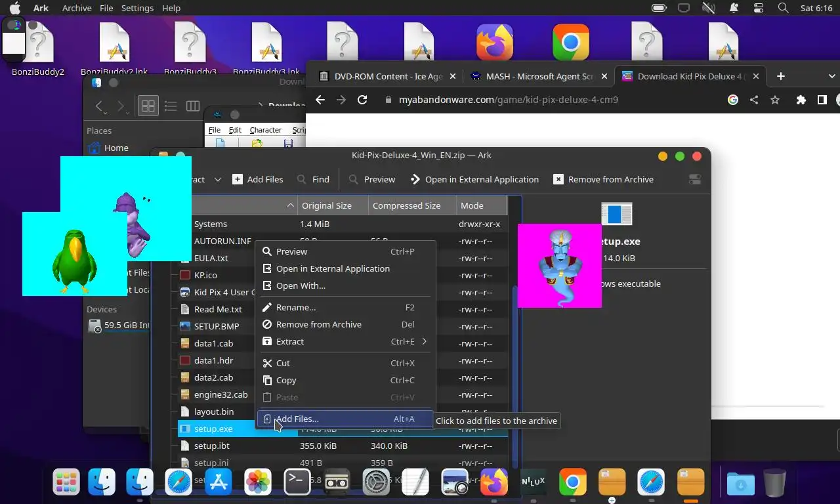This screenshot has width=840, height=504.
Task: Choose Remove from Archive in context menu
Action: pyautogui.click(x=345, y=324)
